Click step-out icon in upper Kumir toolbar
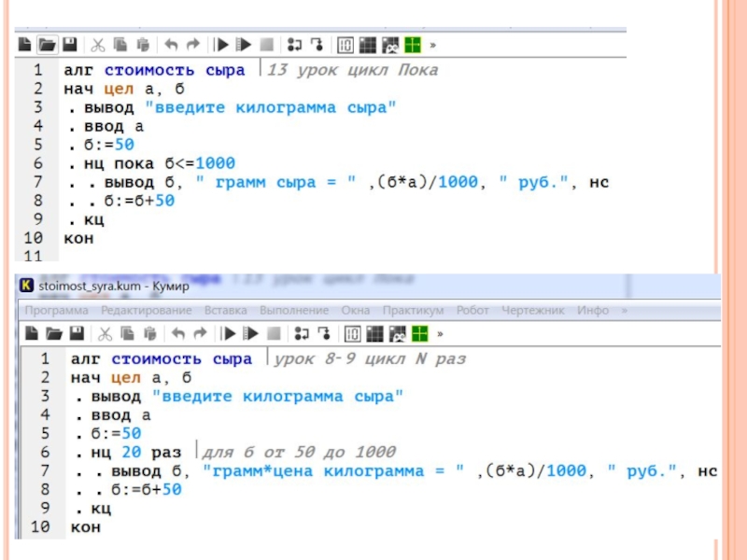Screen dimensions: 747x560 coord(317,45)
